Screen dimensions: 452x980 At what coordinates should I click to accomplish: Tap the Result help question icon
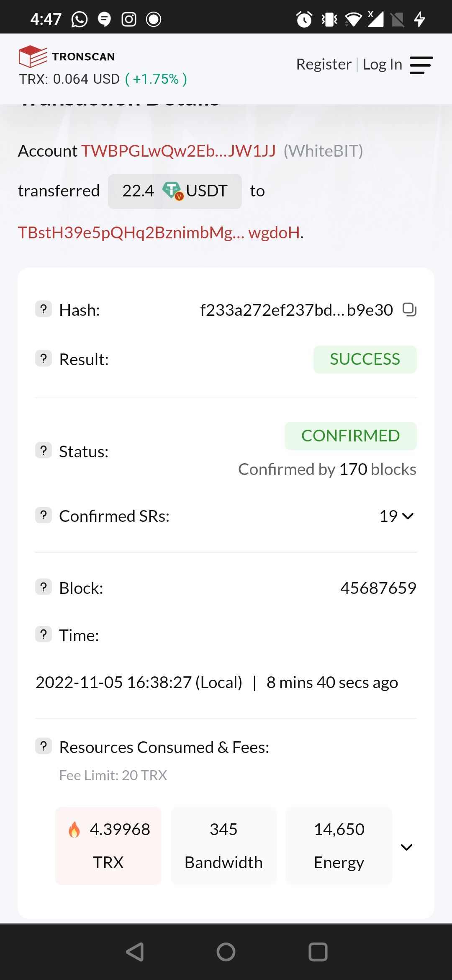[x=44, y=358]
